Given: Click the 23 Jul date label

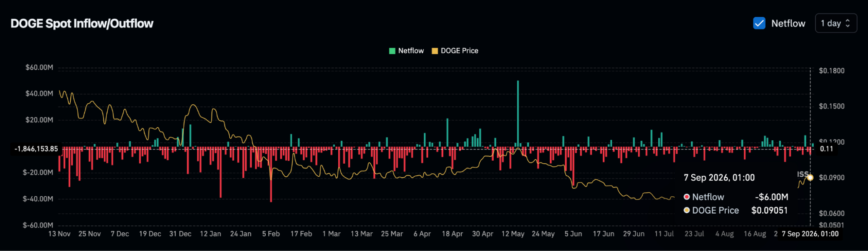Looking at the screenshot, I should 694,234.
